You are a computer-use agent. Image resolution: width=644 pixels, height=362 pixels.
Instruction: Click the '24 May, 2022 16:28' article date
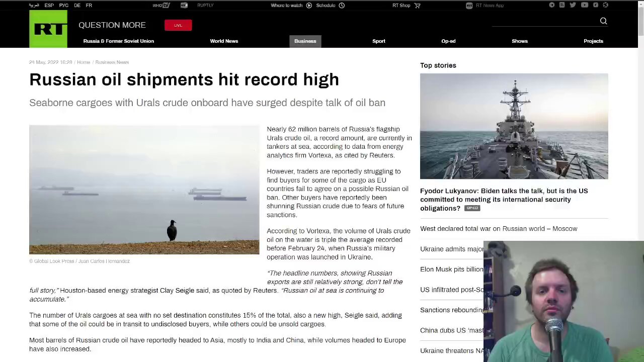point(51,62)
